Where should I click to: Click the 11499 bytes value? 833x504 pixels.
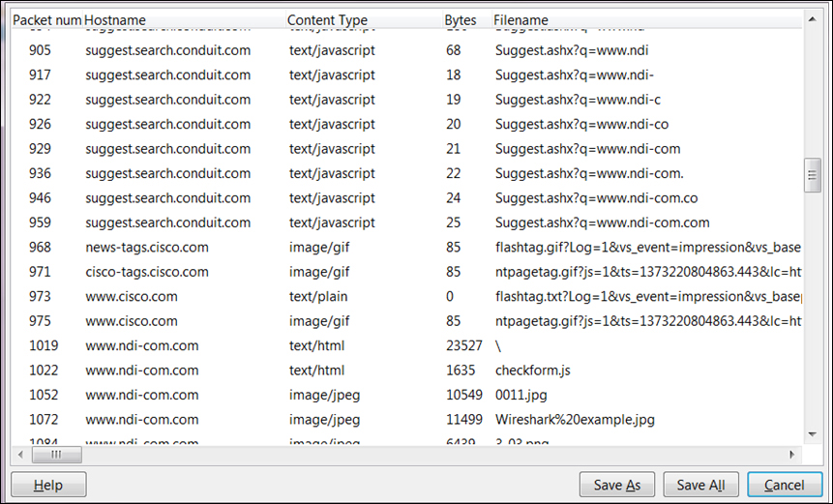(463, 420)
